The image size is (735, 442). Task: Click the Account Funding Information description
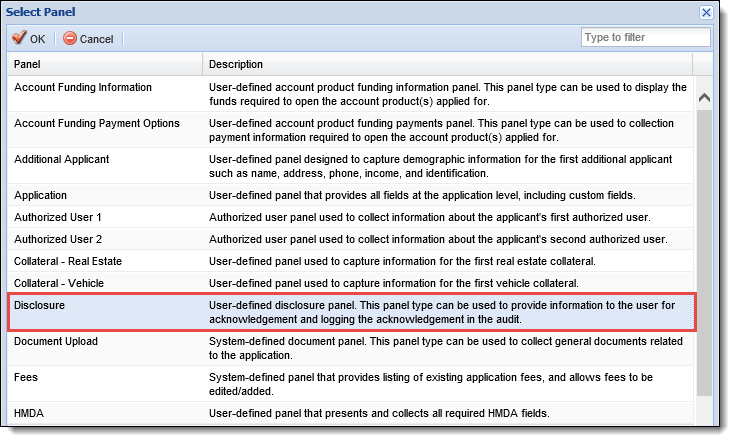(448, 94)
